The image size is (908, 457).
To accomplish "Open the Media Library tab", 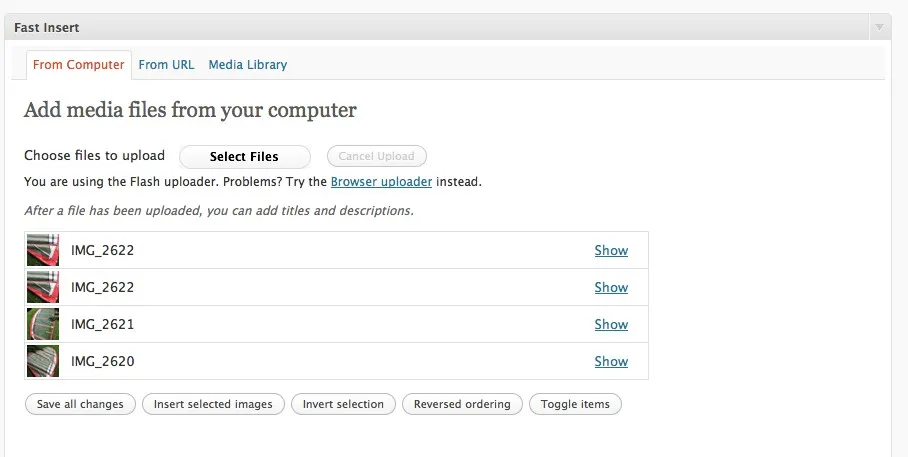I will coord(248,65).
